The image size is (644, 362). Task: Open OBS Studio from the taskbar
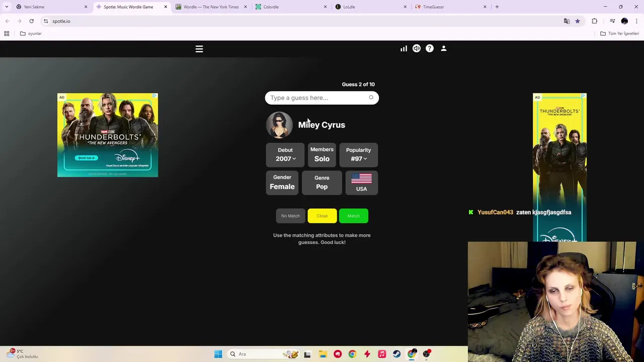[x=427, y=354]
